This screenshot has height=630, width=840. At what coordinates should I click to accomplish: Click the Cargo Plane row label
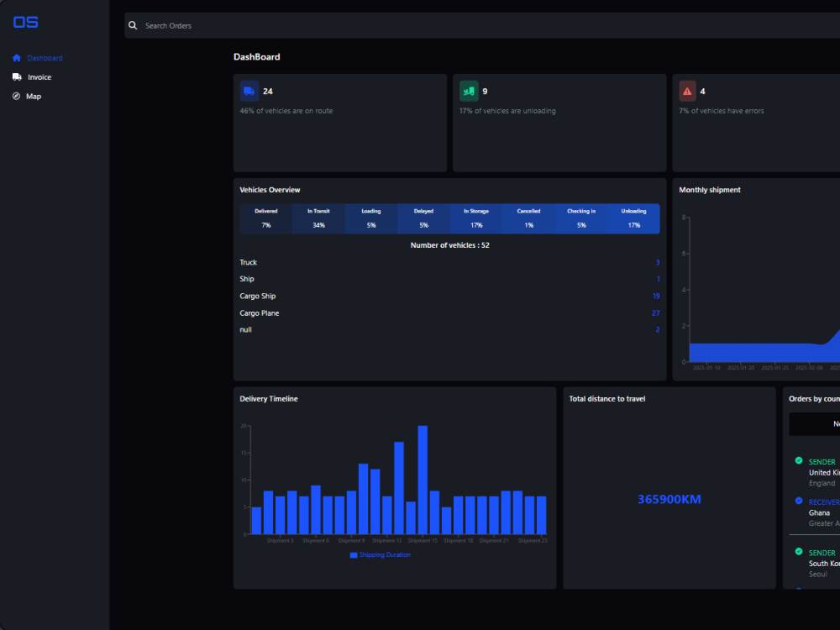coord(260,313)
